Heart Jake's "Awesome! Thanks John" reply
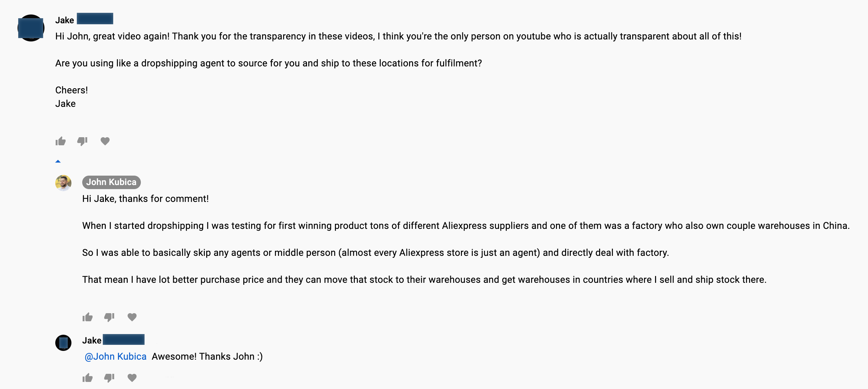 click(x=132, y=378)
